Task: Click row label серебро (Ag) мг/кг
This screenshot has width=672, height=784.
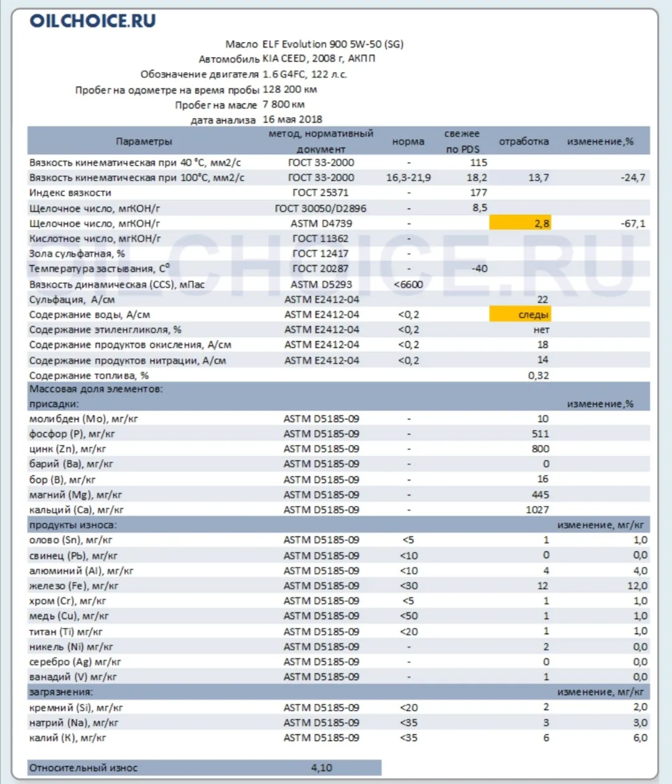Action: pyautogui.click(x=75, y=661)
